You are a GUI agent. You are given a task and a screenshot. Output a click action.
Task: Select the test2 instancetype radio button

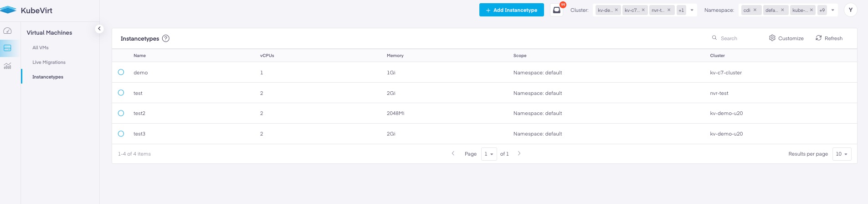[121, 113]
